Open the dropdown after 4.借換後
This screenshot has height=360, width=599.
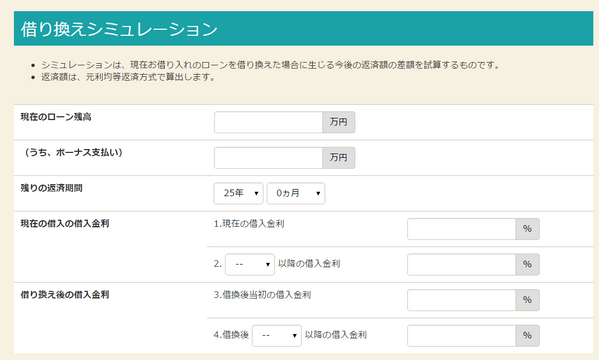[x=277, y=336]
